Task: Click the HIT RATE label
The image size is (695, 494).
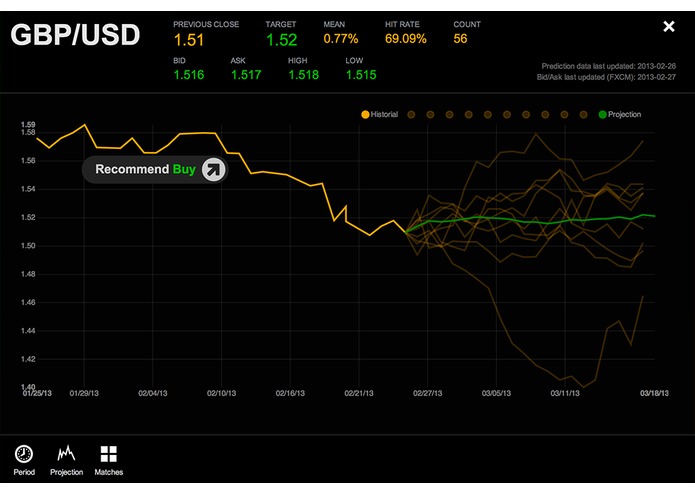Action: click(402, 24)
